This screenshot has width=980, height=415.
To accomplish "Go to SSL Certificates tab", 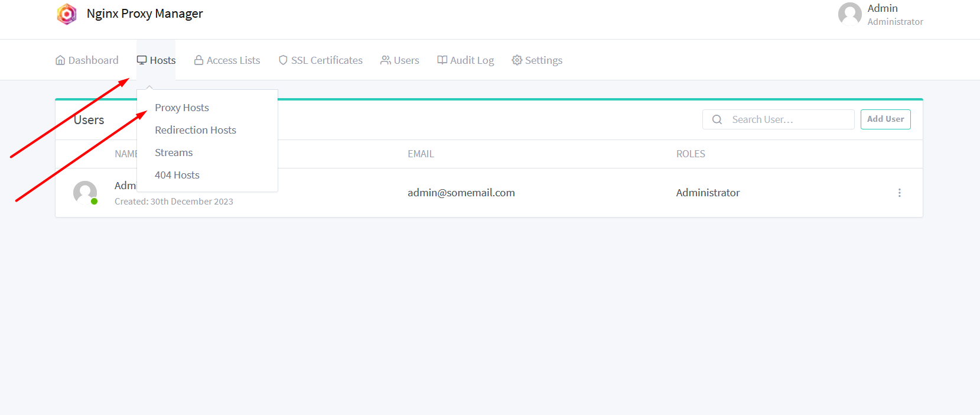I will [x=321, y=60].
